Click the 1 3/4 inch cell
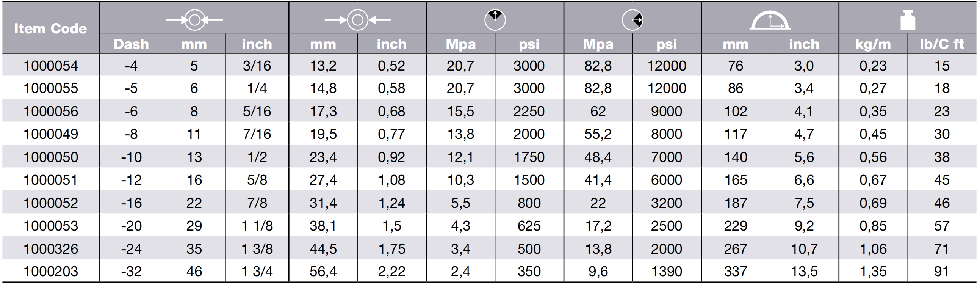This screenshot has height=286, width=980. (x=257, y=271)
